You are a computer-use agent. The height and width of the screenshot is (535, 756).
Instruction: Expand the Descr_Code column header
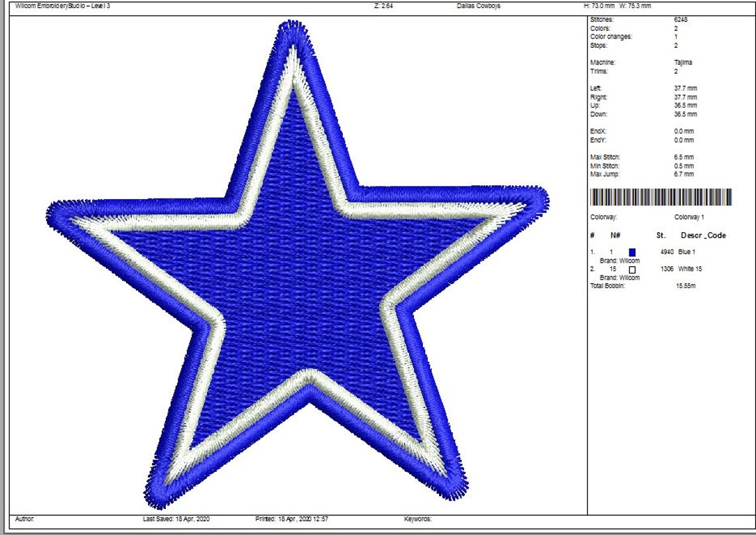click(x=705, y=235)
